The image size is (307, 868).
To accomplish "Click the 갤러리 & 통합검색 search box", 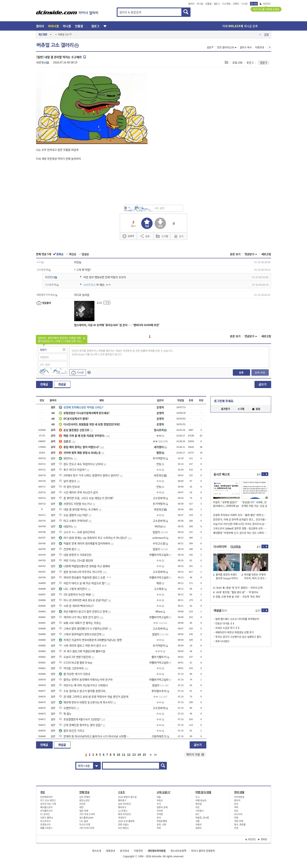I will pos(149,12).
